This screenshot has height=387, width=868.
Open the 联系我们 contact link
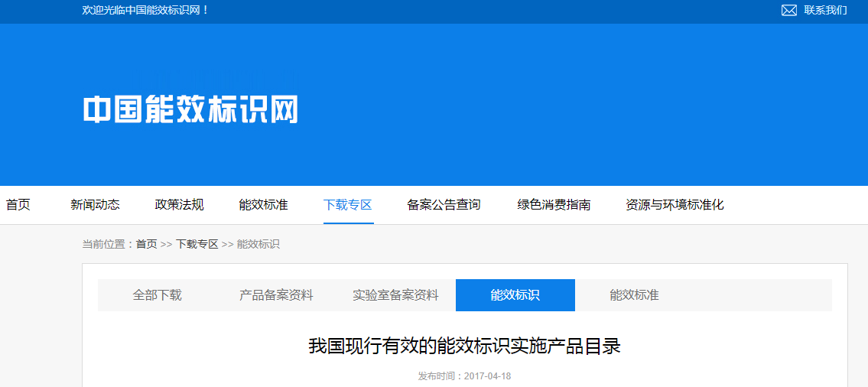tap(825, 10)
